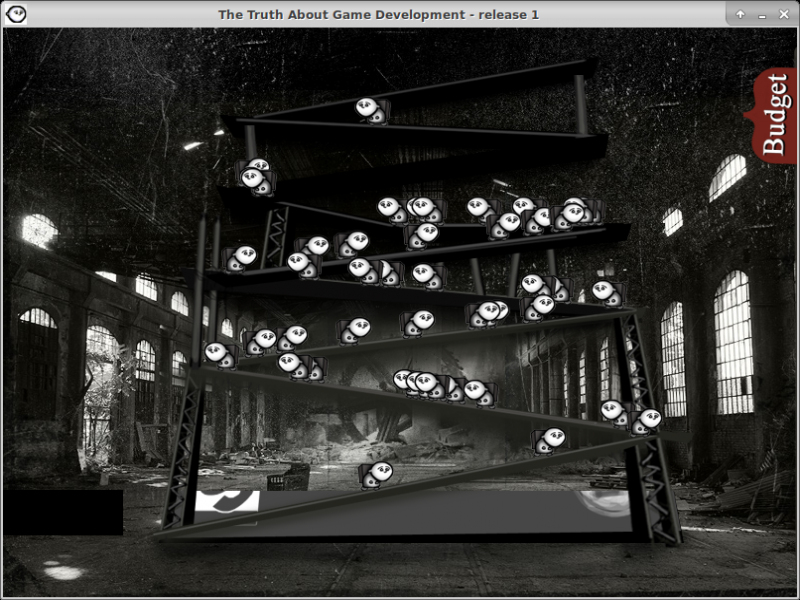
Task: Click the app icon in the title bar
Action: coord(13,14)
